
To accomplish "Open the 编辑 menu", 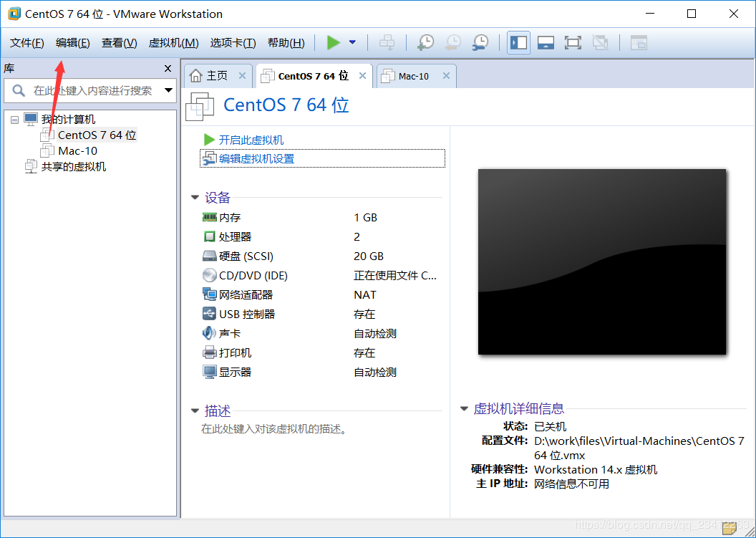I will 72,42.
